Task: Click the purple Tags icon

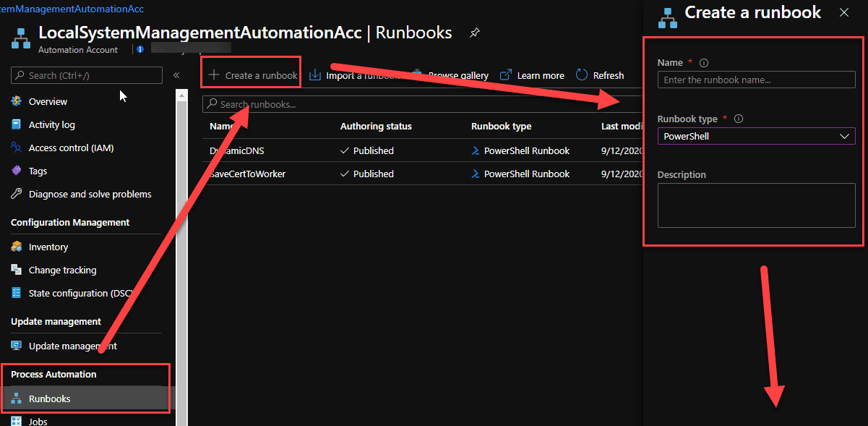Action: pyautogui.click(x=17, y=171)
